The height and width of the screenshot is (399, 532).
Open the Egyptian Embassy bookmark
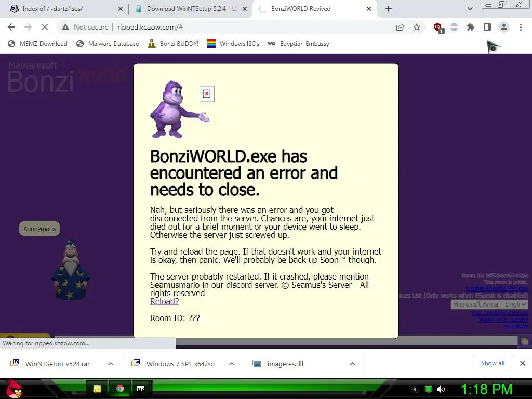click(x=299, y=44)
